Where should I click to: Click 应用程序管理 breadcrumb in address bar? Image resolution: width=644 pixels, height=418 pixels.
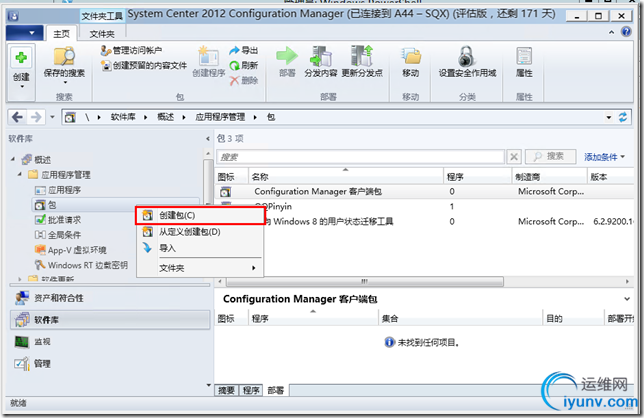(220, 117)
